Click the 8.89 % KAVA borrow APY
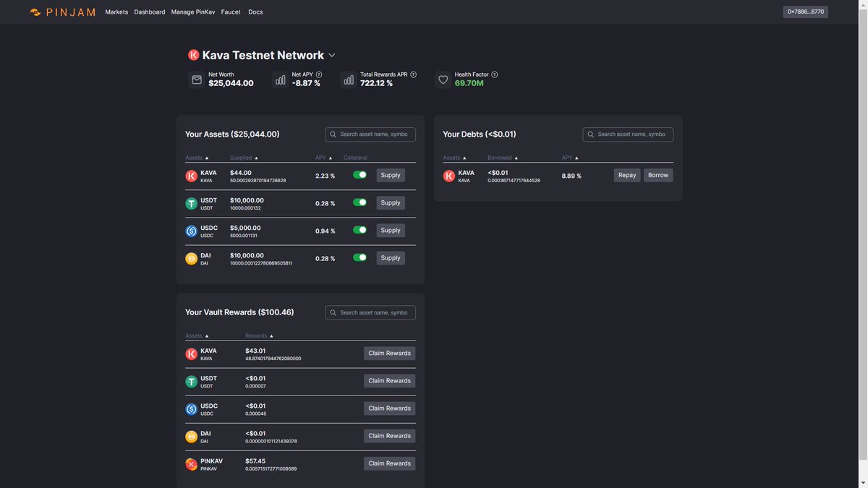 pos(571,176)
